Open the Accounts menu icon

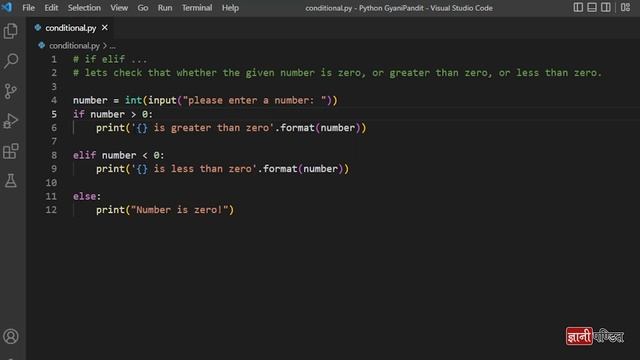coord(11,336)
